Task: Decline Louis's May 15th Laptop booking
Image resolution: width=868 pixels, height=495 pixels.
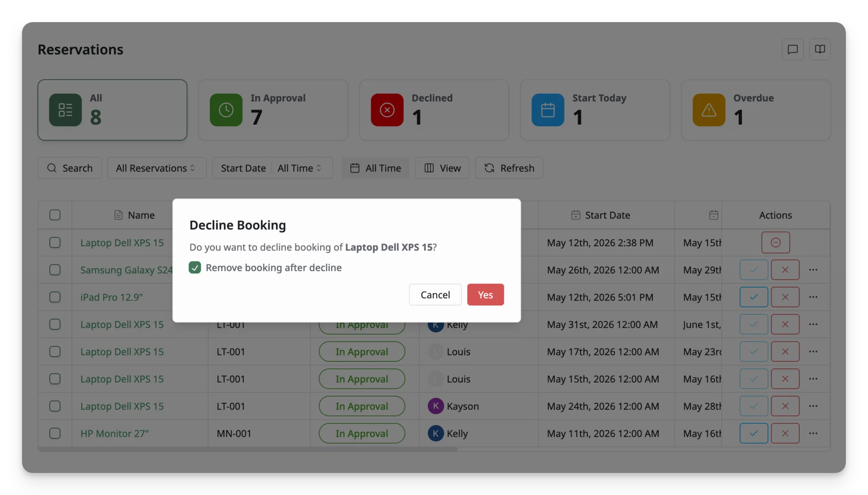Action: [785, 379]
